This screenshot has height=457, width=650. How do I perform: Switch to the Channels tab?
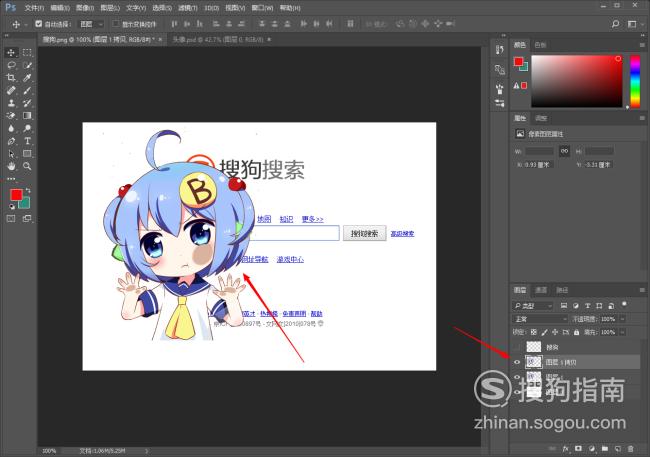point(541,290)
